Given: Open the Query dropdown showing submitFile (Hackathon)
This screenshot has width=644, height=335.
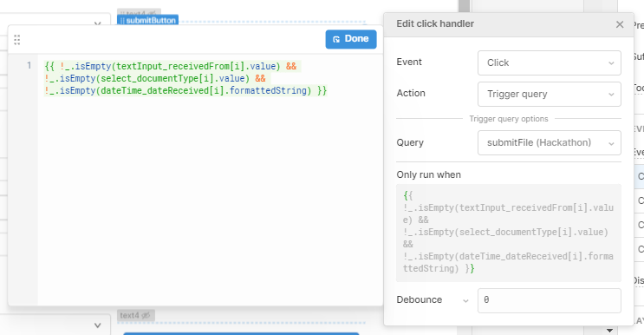Looking at the screenshot, I should 550,142.
